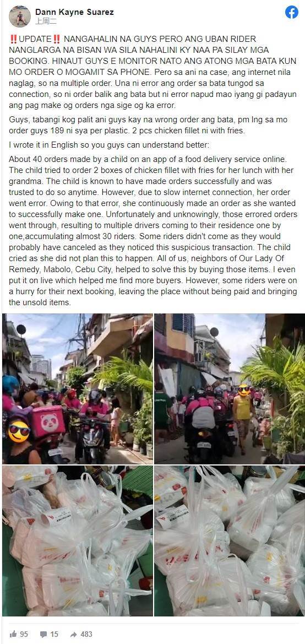Viewport: 305px width, 644px height.
Task: Open the photo with pink panda delivery box
Action: (78, 388)
